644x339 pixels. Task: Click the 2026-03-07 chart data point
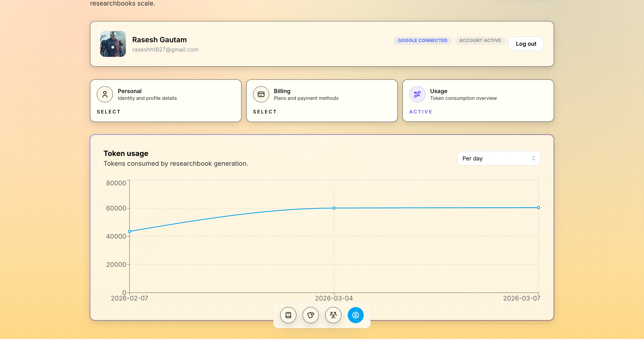[x=538, y=208]
